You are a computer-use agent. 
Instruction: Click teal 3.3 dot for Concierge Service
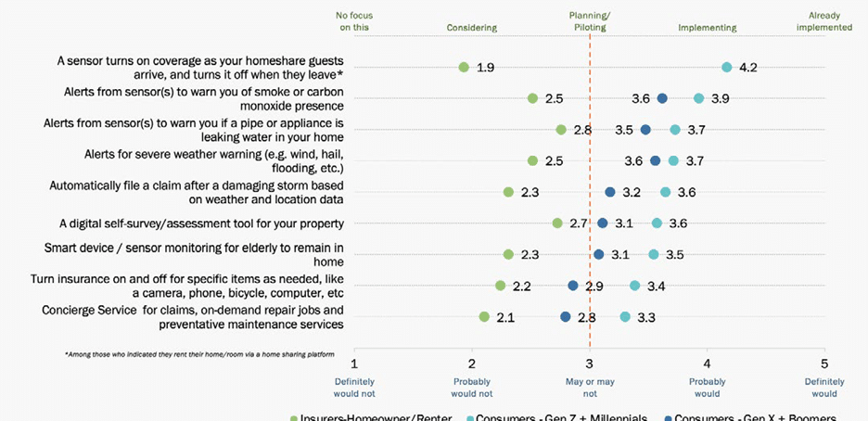625,317
